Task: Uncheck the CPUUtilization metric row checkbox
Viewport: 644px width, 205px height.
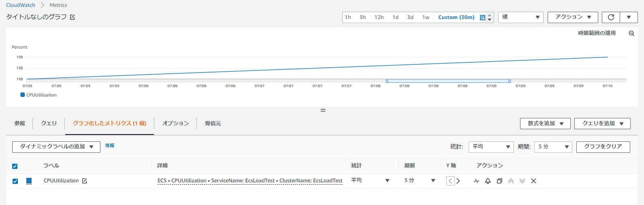Action: 15,181
